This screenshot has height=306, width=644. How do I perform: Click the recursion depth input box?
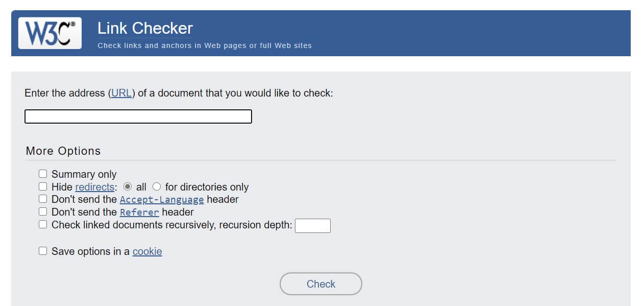(313, 226)
